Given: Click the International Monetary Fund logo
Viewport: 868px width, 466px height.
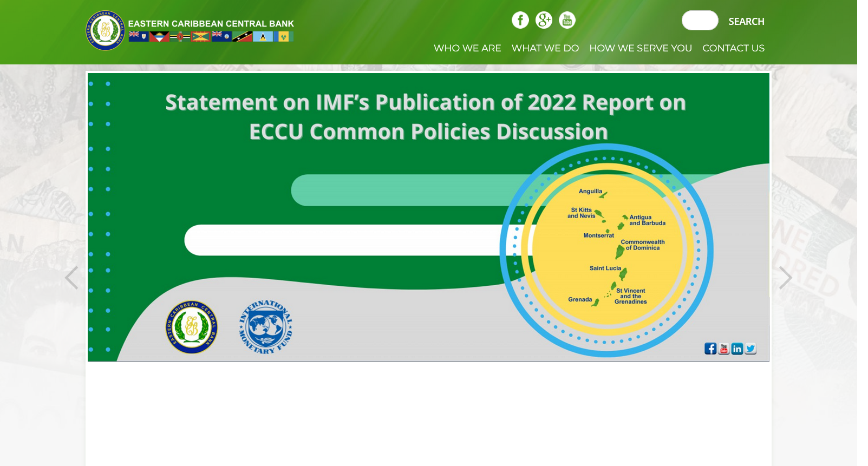Looking at the screenshot, I should 265,327.
